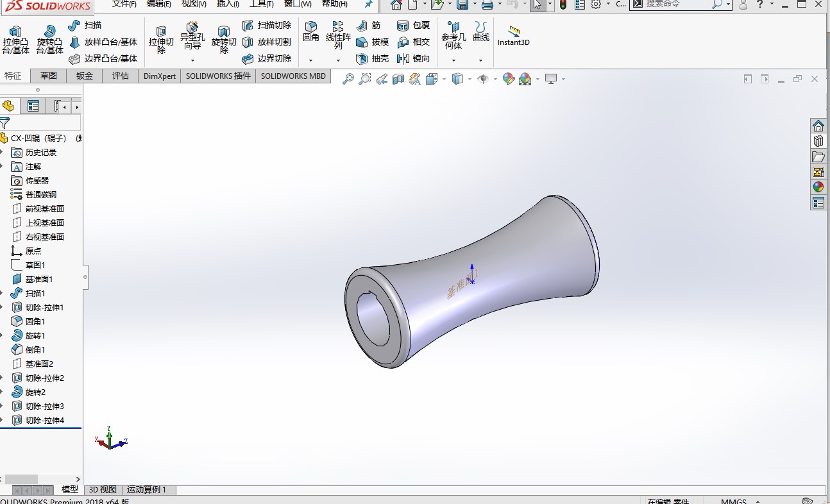This screenshot has height=504, width=830.
Task: Select the 筋 rib tool
Action: point(368,25)
